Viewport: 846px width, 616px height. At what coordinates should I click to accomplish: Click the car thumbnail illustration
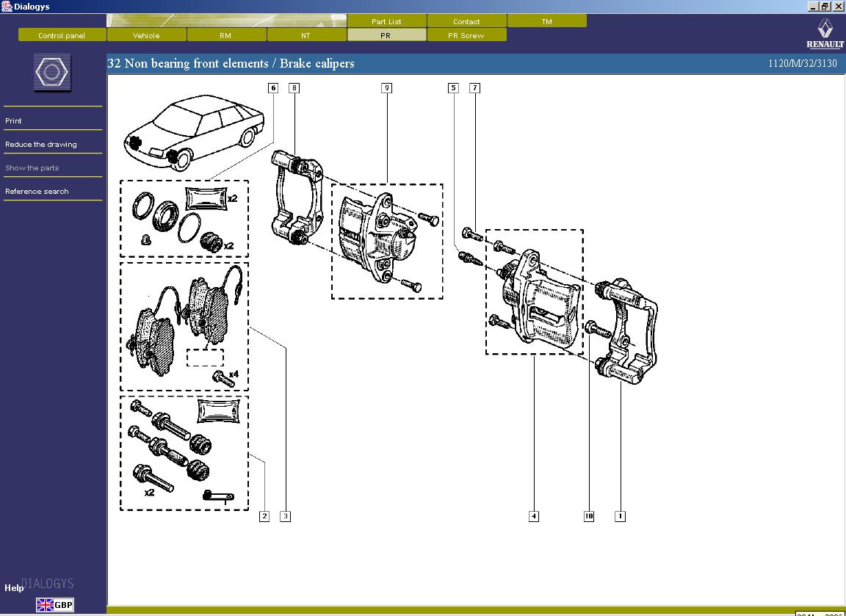point(194,132)
